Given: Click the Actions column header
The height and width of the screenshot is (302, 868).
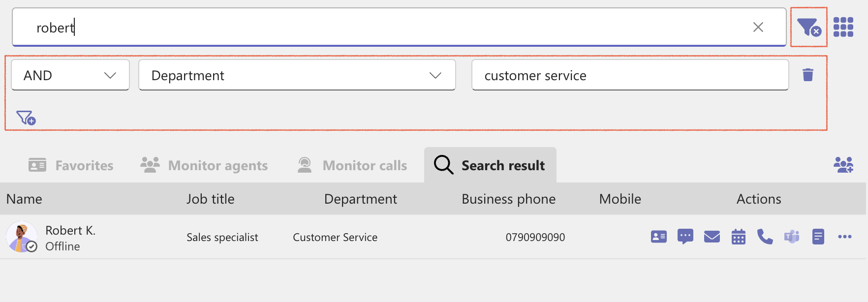Looking at the screenshot, I should click(759, 199).
